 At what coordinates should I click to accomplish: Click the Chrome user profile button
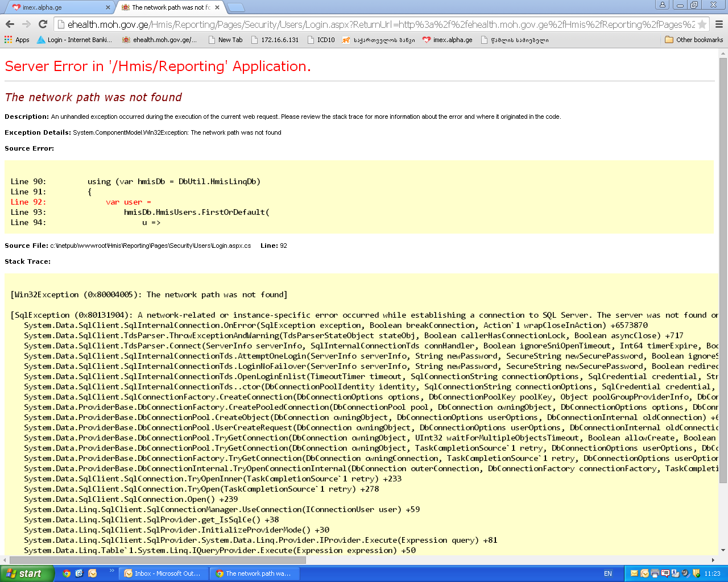(x=662, y=5)
